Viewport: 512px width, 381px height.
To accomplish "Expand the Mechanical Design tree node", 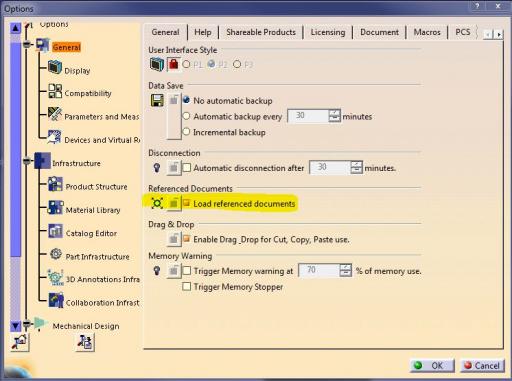I will point(27,324).
